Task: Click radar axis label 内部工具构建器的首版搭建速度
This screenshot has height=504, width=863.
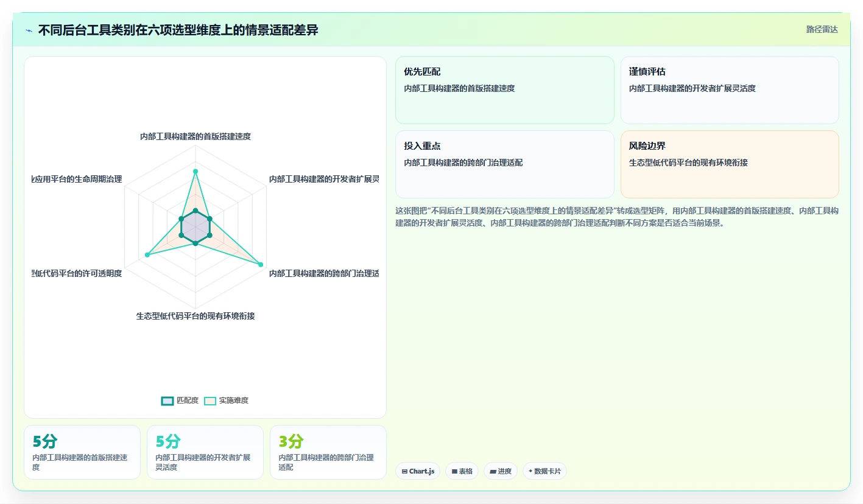Action: [195, 136]
